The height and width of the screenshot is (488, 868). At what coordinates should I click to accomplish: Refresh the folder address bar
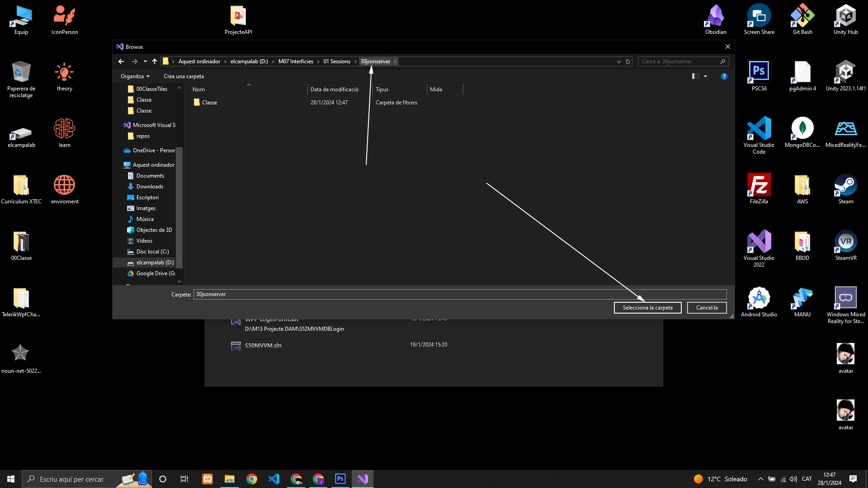pos(628,61)
